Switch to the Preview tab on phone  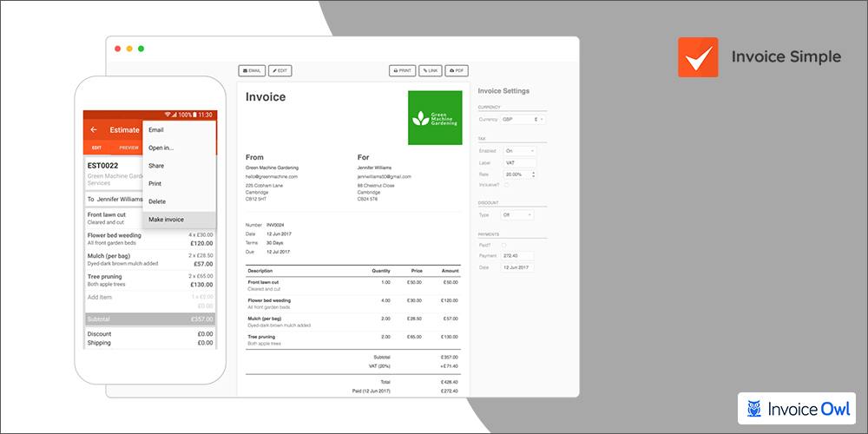pos(128,148)
